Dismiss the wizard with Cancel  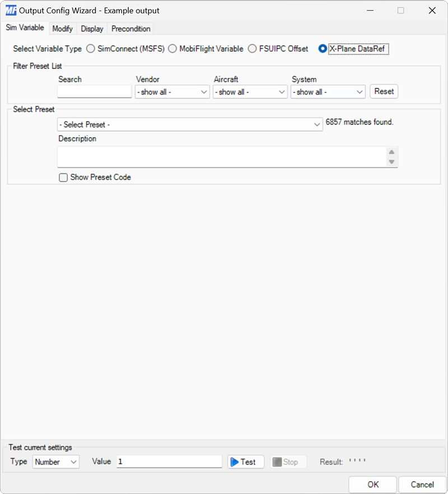(x=422, y=484)
